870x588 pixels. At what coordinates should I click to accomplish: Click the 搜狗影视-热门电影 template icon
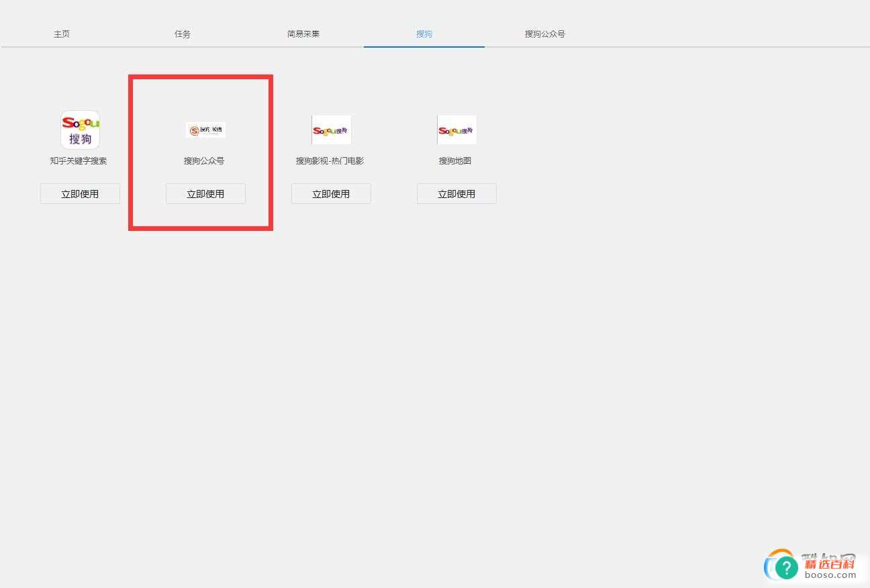pyautogui.click(x=331, y=130)
